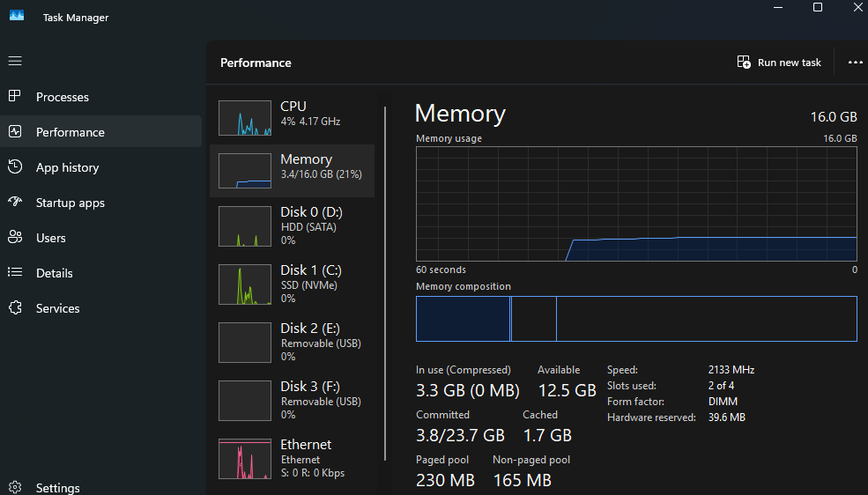Click the DIMM form factor value
Image resolution: width=868 pixels, height=495 pixels.
(x=723, y=402)
